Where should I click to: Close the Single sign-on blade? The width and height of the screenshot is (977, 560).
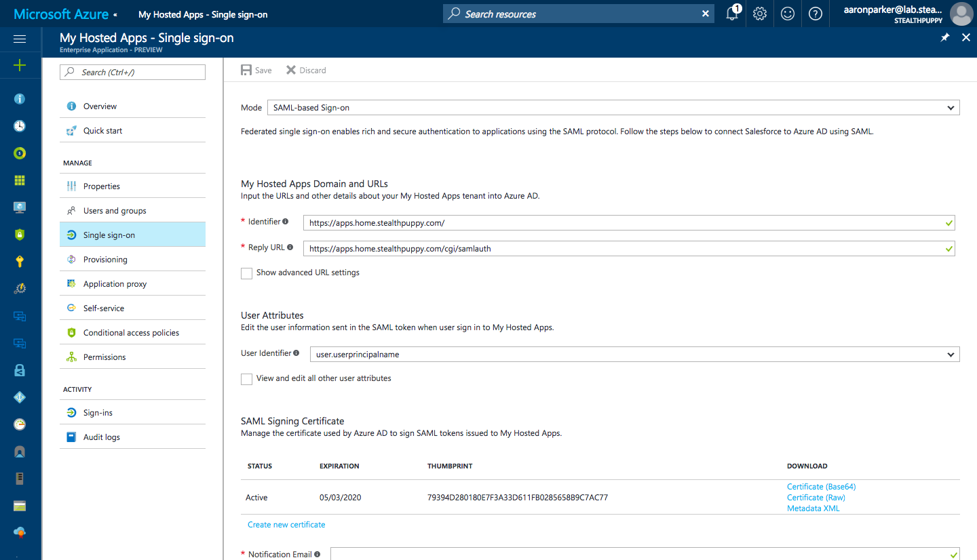[966, 38]
